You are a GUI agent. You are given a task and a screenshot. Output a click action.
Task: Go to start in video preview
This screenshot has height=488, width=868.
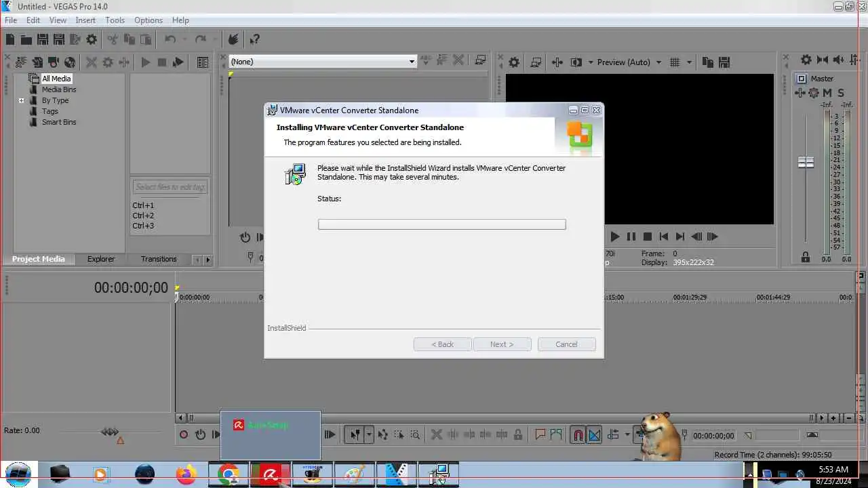pos(664,237)
